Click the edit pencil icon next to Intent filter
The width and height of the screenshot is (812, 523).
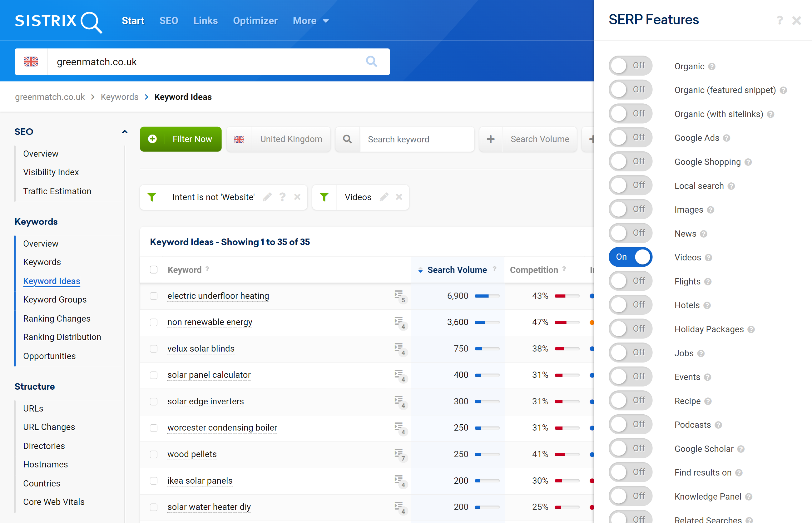268,197
